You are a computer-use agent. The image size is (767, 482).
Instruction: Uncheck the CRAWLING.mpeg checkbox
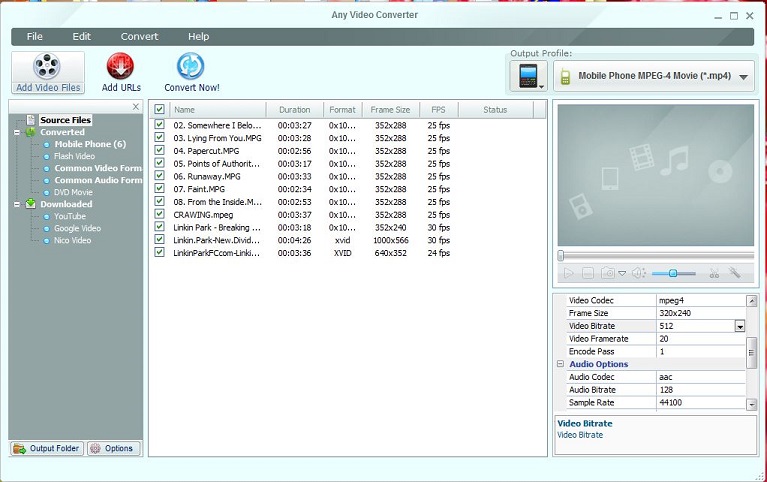coord(159,214)
